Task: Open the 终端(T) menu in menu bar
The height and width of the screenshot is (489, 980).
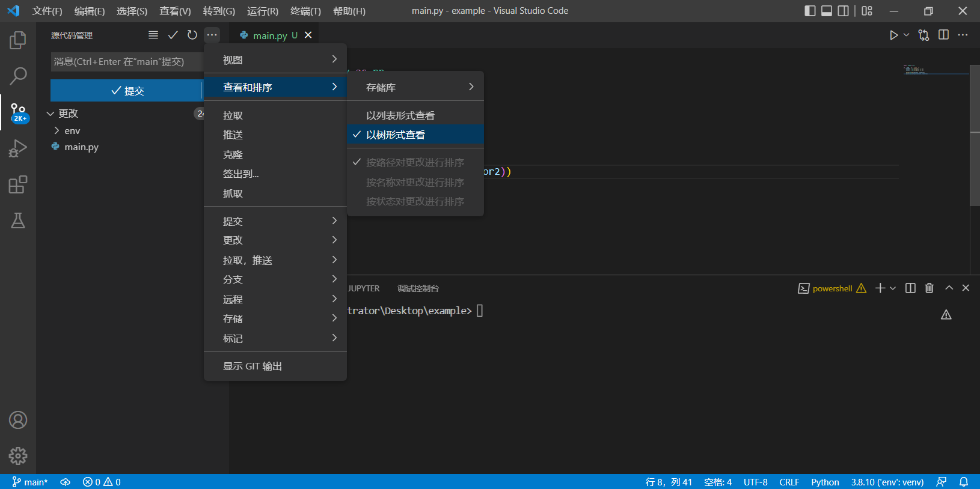Action: 305,11
